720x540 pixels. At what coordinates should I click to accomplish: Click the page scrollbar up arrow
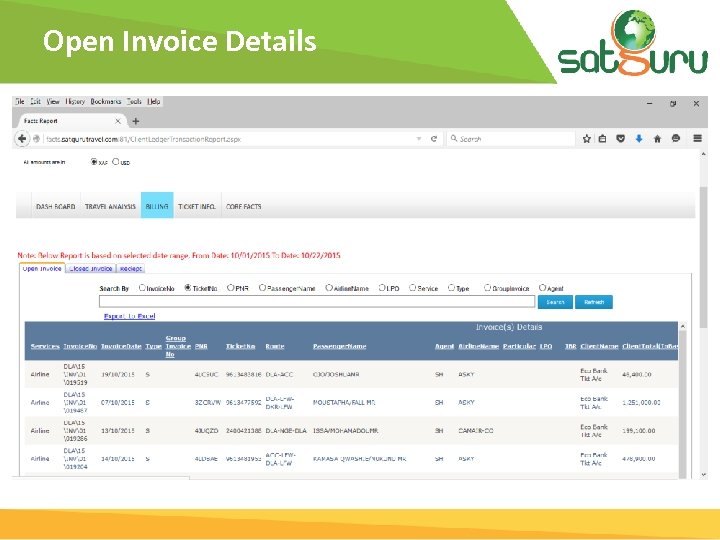703,154
